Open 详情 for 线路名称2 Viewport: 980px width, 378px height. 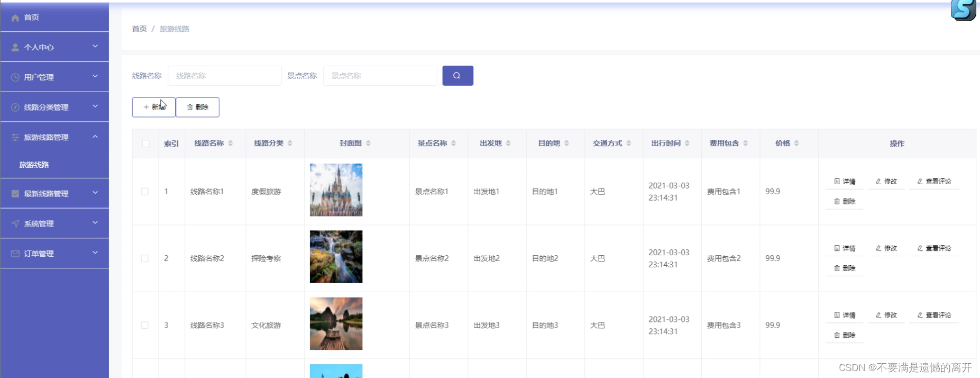(x=845, y=248)
